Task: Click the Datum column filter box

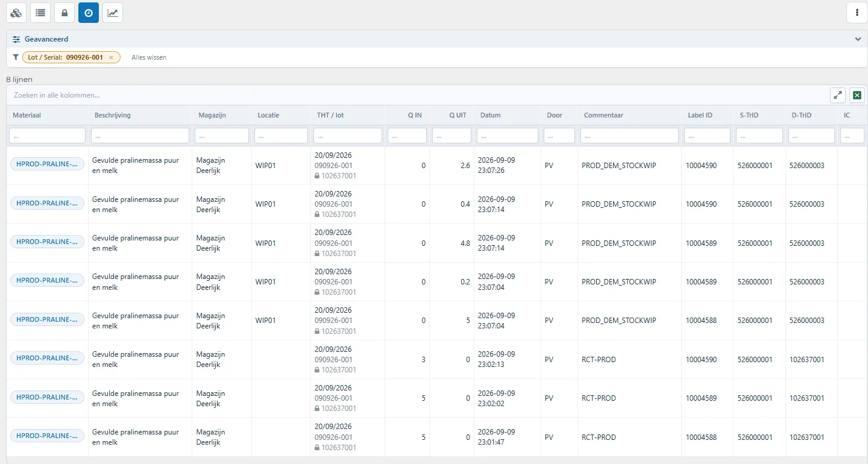Action: pyautogui.click(x=508, y=136)
